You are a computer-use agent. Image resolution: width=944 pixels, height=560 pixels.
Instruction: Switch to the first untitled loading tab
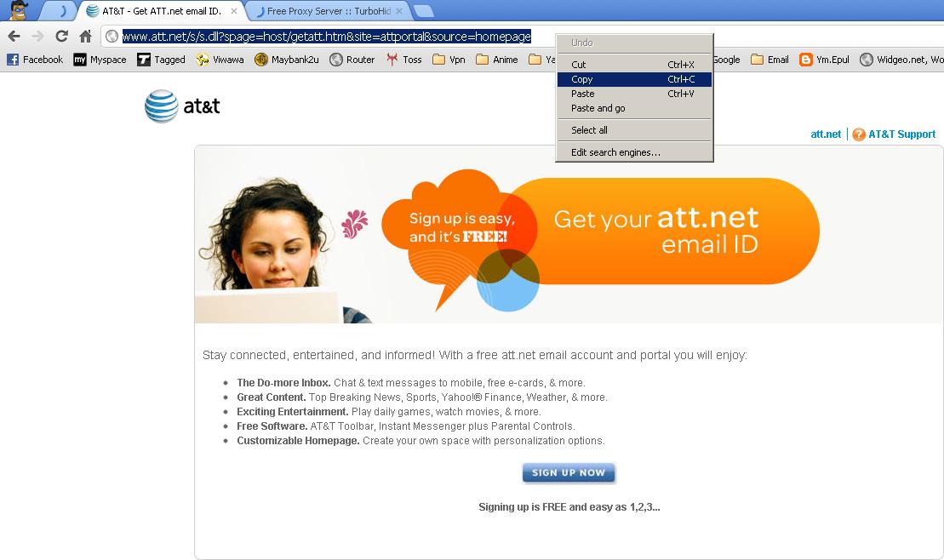[x=59, y=11]
